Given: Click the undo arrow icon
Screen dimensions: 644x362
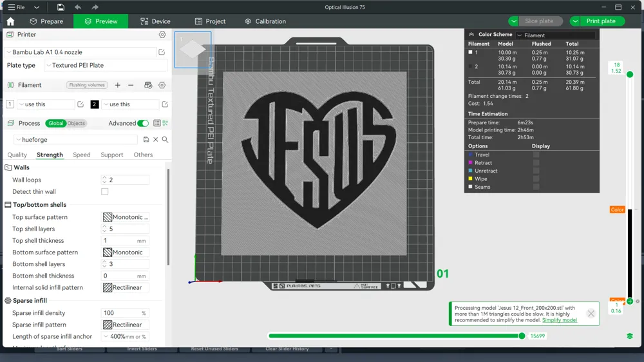Looking at the screenshot, I should tap(78, 7).
